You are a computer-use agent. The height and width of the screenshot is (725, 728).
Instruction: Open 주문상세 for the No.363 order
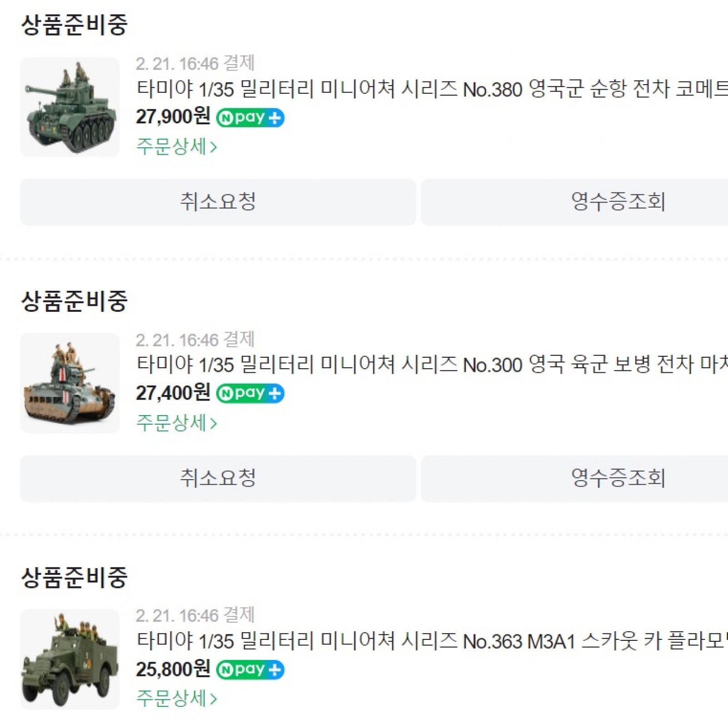click(x=177, y=698)
